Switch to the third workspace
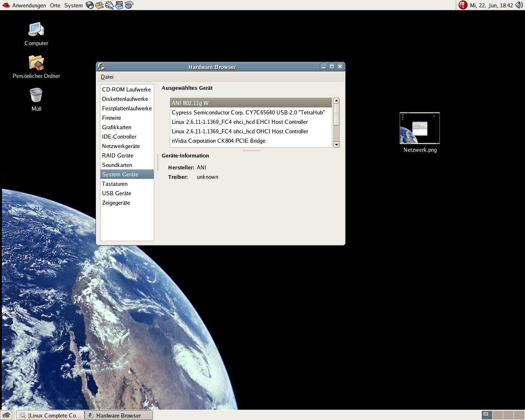Viewport: 525px width, 420px height. (508, 415)
